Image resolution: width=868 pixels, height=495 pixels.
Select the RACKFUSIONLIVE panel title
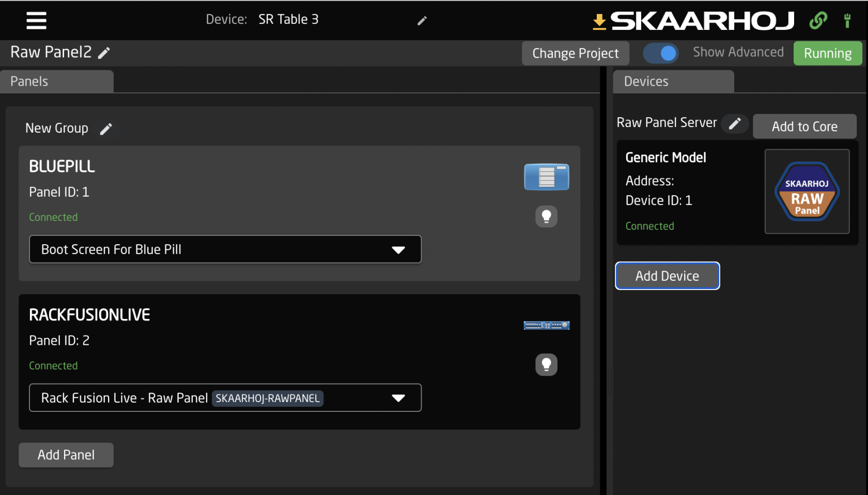pyautogui.click(x=89, y=315)
